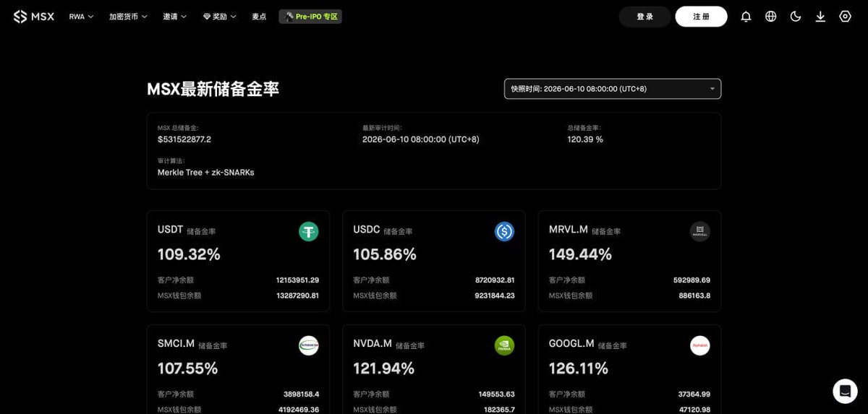Click the SMCI.M reserve ratio 107.55%
Viewport: 868px width, 414px height.
[x=187, y=368]
